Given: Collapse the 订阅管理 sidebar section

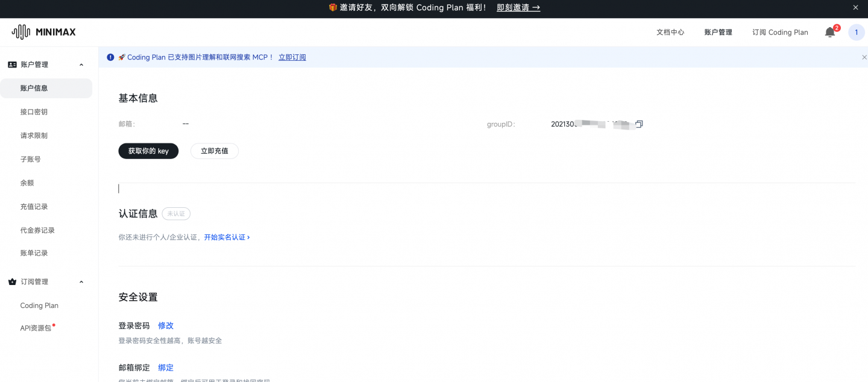Looking at the screenshot, I should click(81, 281).
